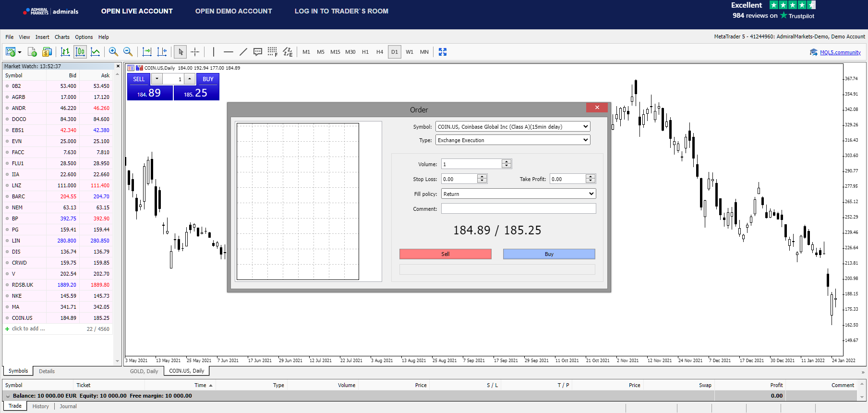The image size is (868, 413).
Task: Click the Comment input field
Action: click(518, 209)
